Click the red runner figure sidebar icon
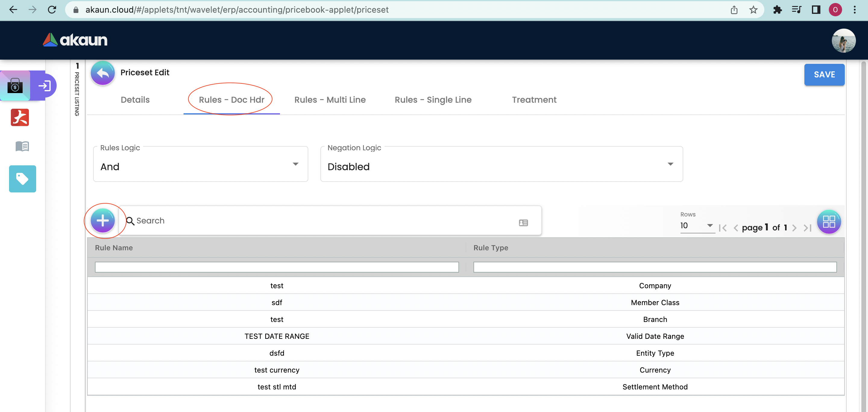This screenshot has height=412, width=868. (x=20, y=117)
